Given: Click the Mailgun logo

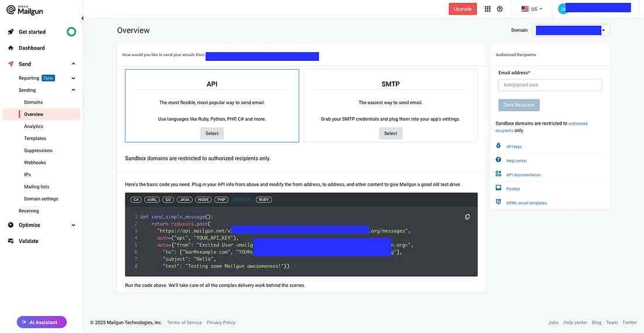Looking at the screenshot, I should (x=25, y=11).
